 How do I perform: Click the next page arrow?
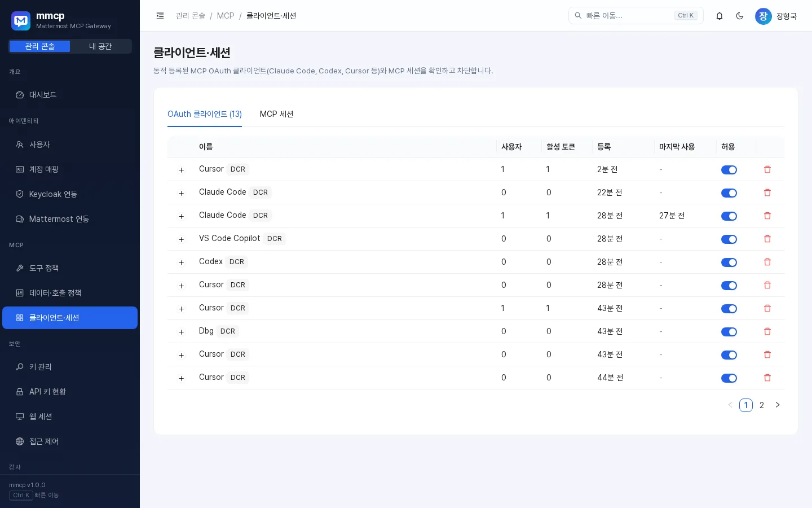pyautogui.click(x=778, y=405)
